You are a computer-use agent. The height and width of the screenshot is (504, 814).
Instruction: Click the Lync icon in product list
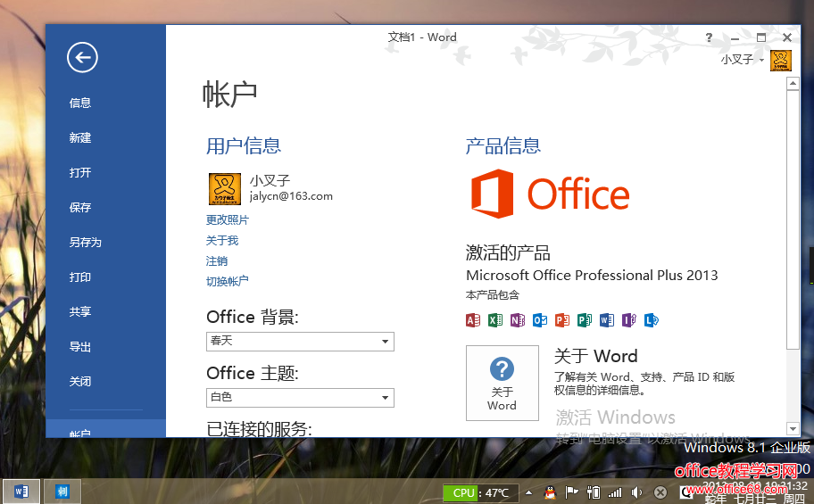click(x=652, y=319)
